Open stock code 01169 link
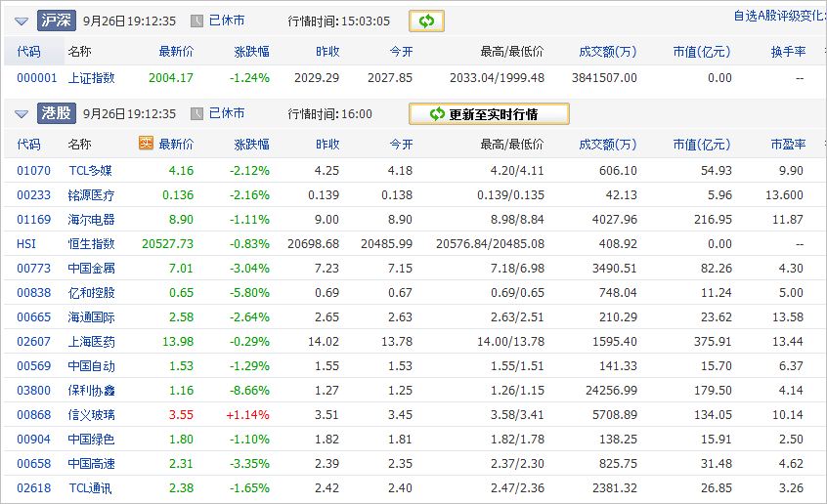Viewport: 827px width, 504px height. tap(34, 220)
